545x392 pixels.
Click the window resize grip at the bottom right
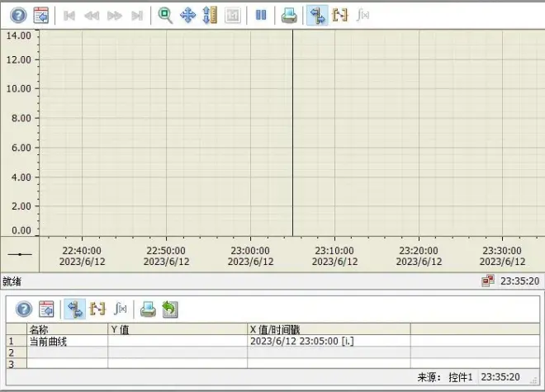click(x=533, y=381)
